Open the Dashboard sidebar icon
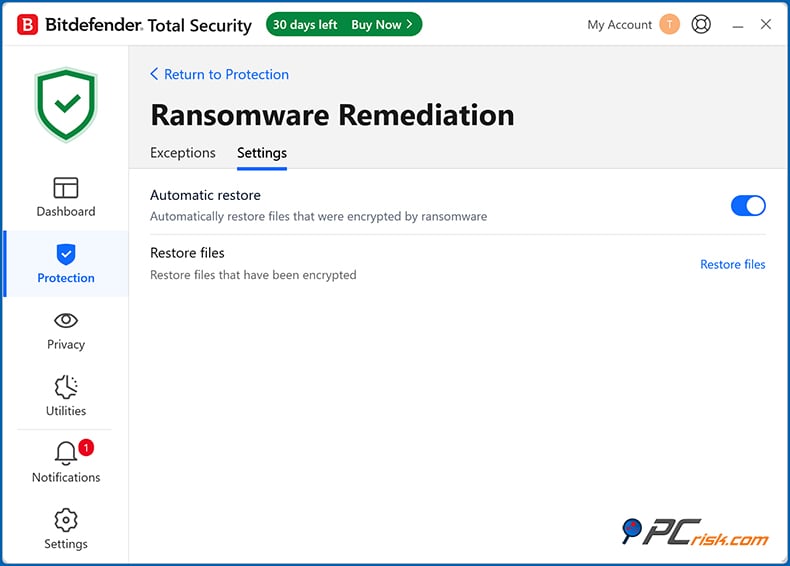 pyautogui.click(x=66, y=188)
